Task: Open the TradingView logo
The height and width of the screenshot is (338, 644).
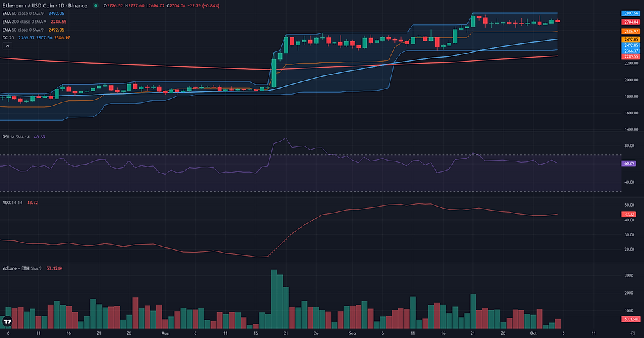Action: pyautogui.click(x=7, y=321)
